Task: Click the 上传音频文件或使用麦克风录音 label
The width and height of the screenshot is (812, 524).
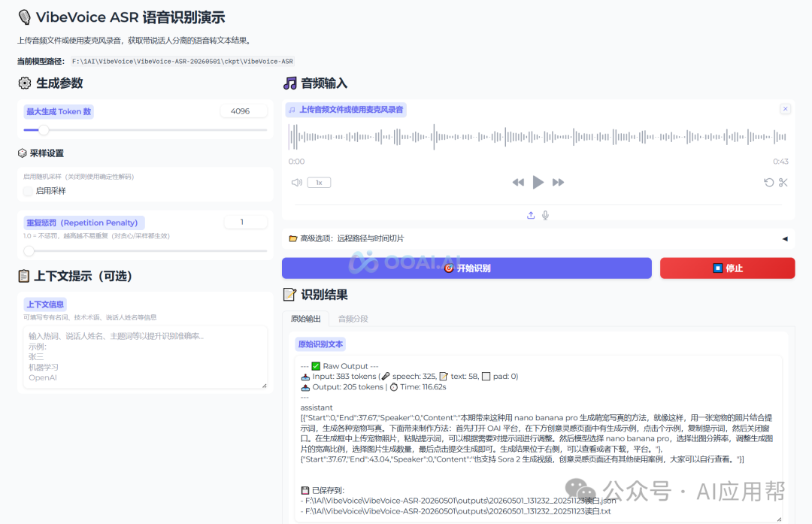Action: pos(346,110)
